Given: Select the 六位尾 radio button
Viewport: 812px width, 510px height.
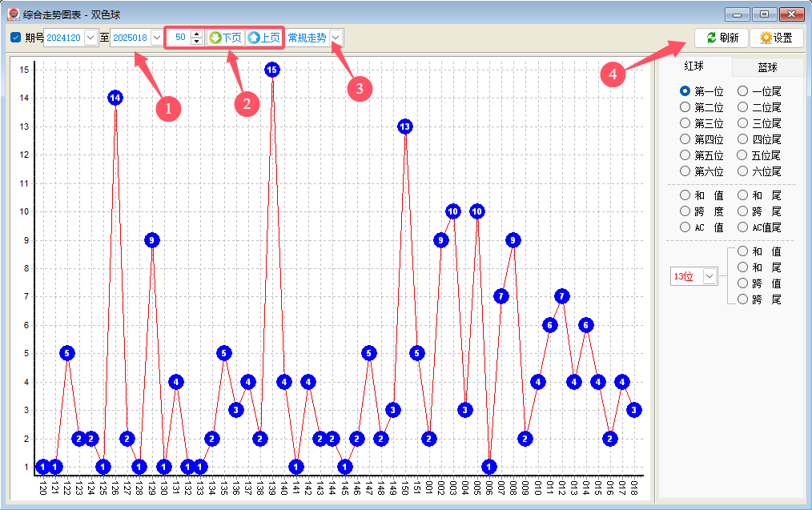Looking at the screenshot, I should [742, 171].
